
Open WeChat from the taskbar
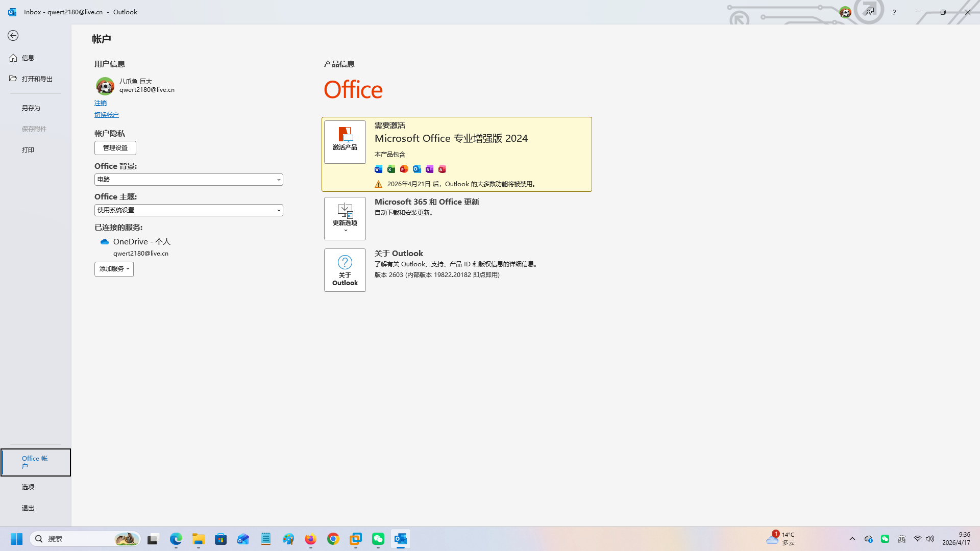point(378,539)
